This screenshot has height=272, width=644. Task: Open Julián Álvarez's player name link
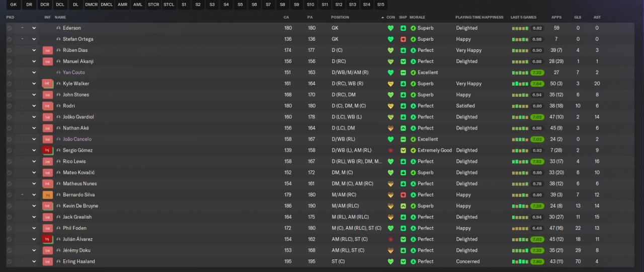[77, 239]
